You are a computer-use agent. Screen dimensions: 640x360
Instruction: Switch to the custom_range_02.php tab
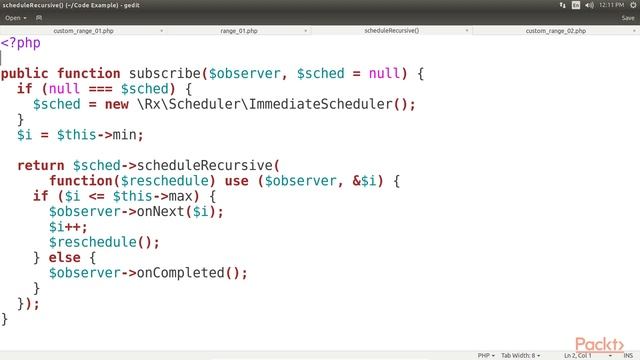[x=556, y=31]
